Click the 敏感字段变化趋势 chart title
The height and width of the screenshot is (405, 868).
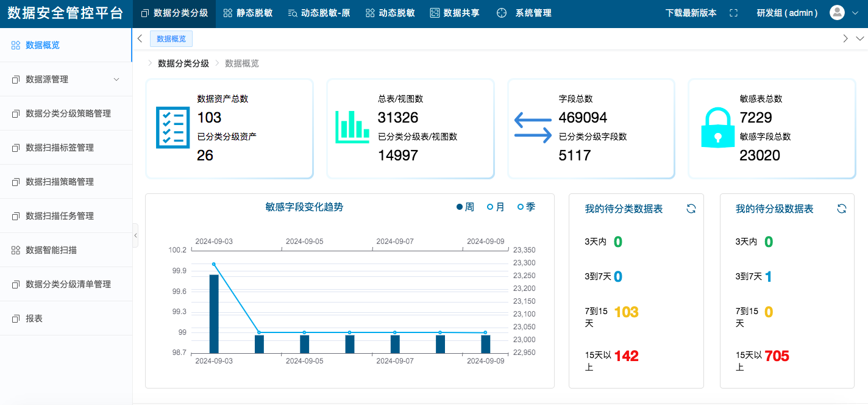305,207
